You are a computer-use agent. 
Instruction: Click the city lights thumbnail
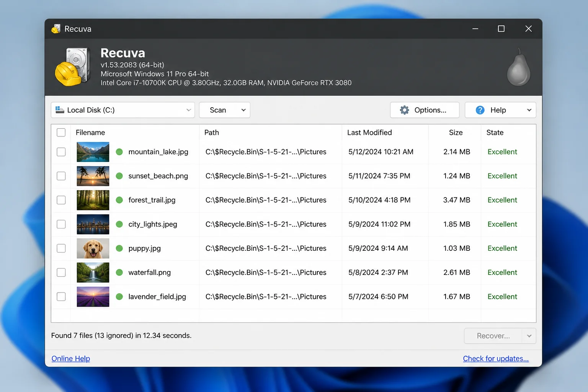93,224
